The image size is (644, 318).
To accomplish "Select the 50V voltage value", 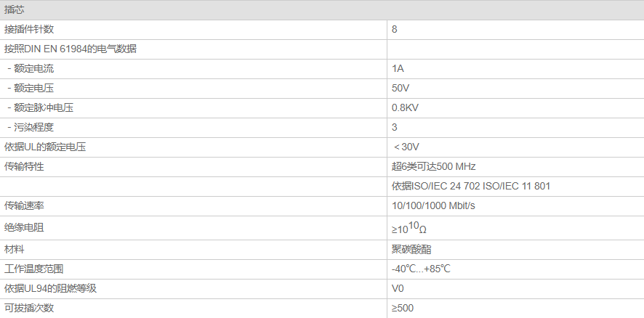I will coord(400,89).
